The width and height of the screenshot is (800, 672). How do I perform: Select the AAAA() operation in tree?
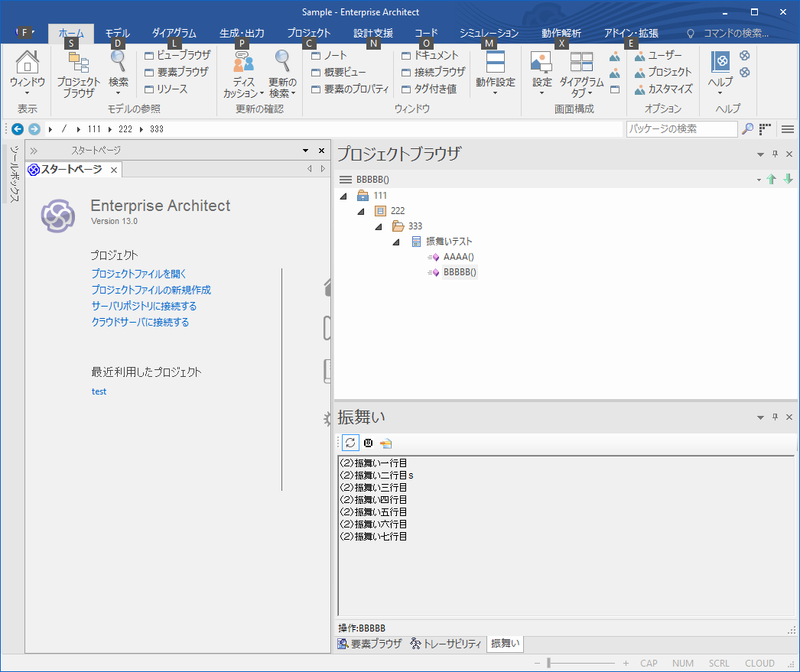pyautogui.click(x=458, y=257)
